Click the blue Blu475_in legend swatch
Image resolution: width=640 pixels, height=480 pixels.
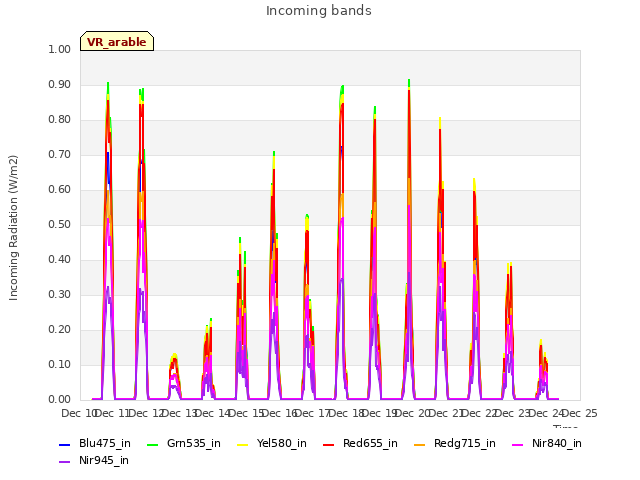coord(65,444)
